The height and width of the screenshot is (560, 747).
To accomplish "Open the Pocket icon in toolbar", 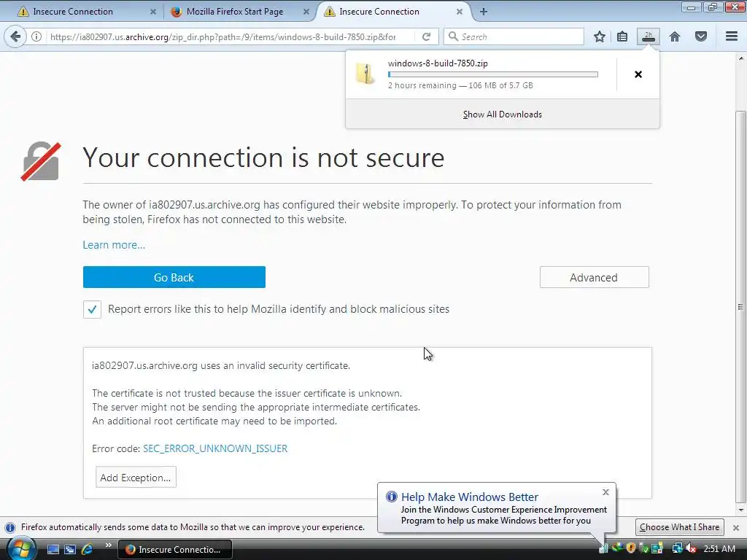I will (701, 36).
